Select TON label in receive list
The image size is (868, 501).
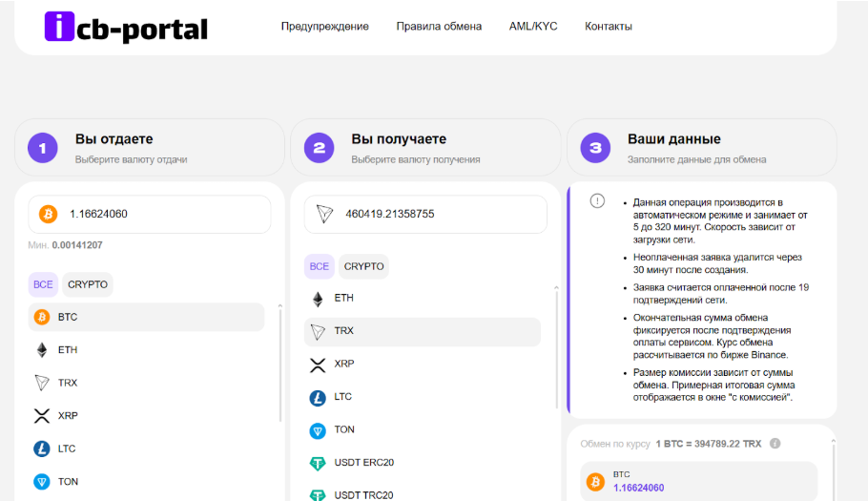(344, 429)
